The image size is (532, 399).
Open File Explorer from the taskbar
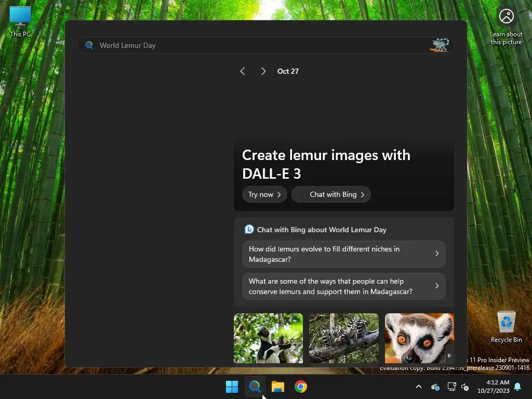click(x=278, y=387)
